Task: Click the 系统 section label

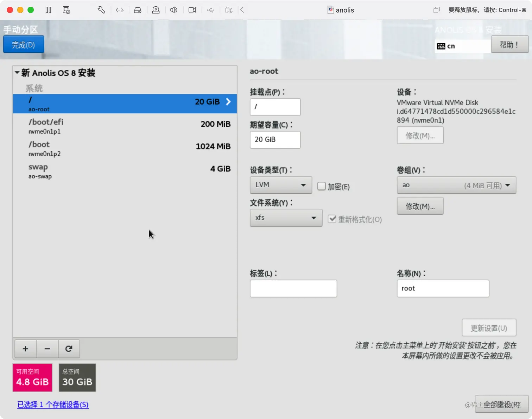Action: coord(34,88)
